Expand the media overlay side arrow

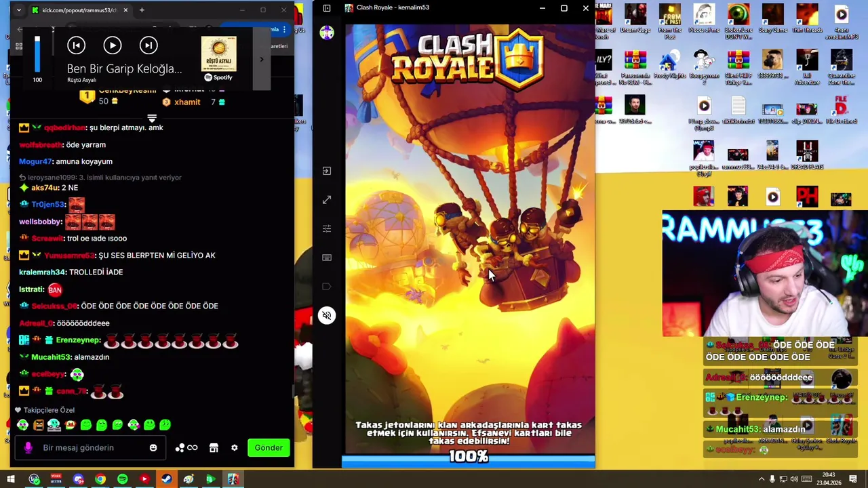(261, 60)
